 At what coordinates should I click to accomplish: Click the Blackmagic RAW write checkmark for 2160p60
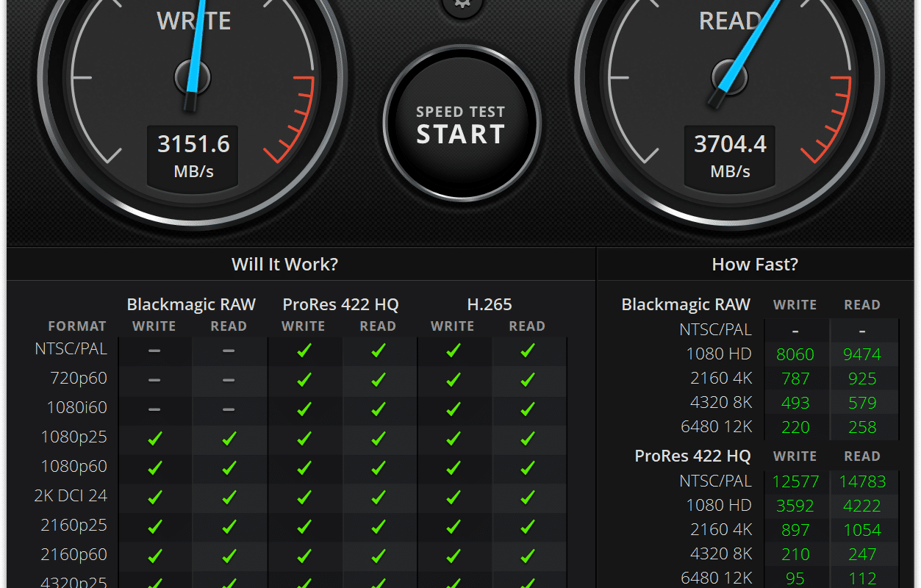154,556
